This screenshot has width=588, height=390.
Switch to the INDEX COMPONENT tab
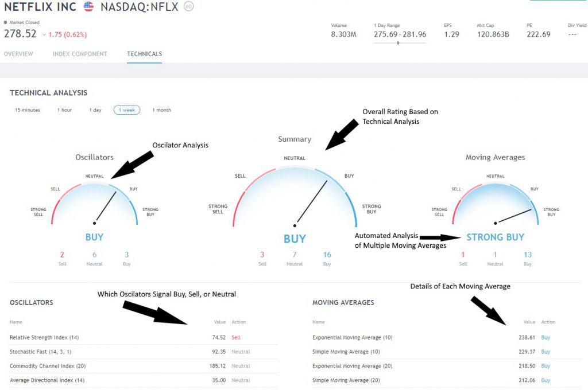(80, 54)
